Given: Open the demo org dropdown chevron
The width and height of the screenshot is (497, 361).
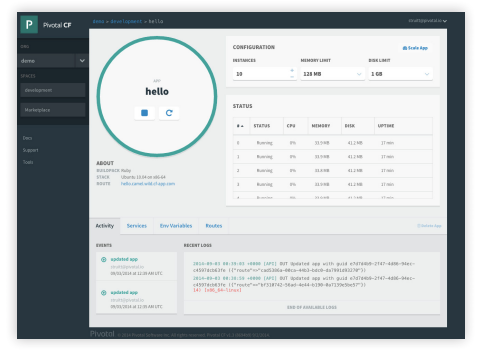Looking at the screenshot, I should coord(82,61).
